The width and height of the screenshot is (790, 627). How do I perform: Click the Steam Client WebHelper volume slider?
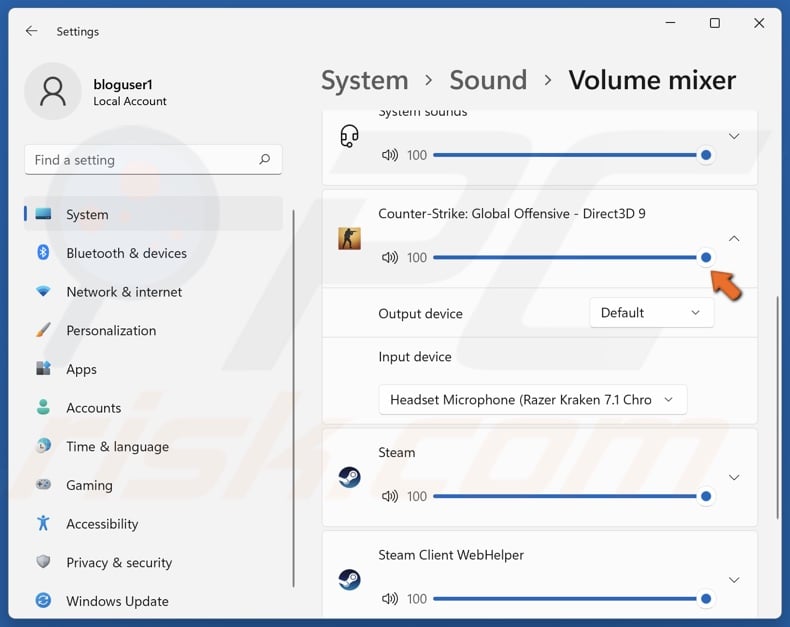572,599
